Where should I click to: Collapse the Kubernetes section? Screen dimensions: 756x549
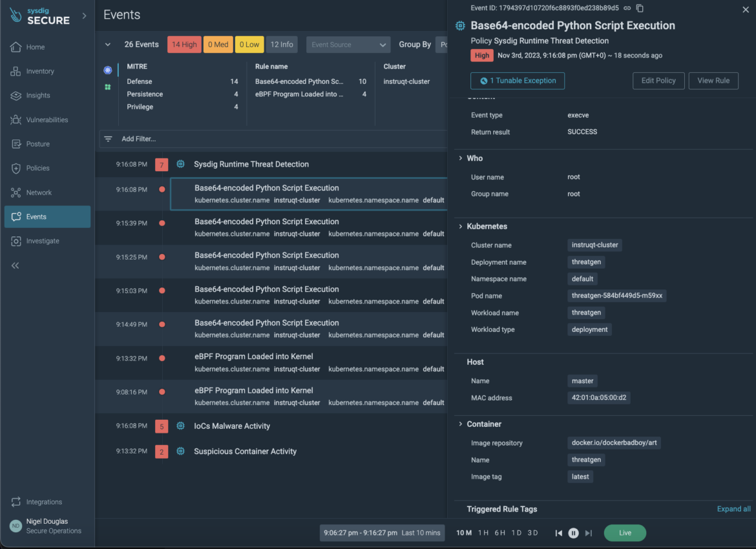pyautogui.click(x=461, y=226)
